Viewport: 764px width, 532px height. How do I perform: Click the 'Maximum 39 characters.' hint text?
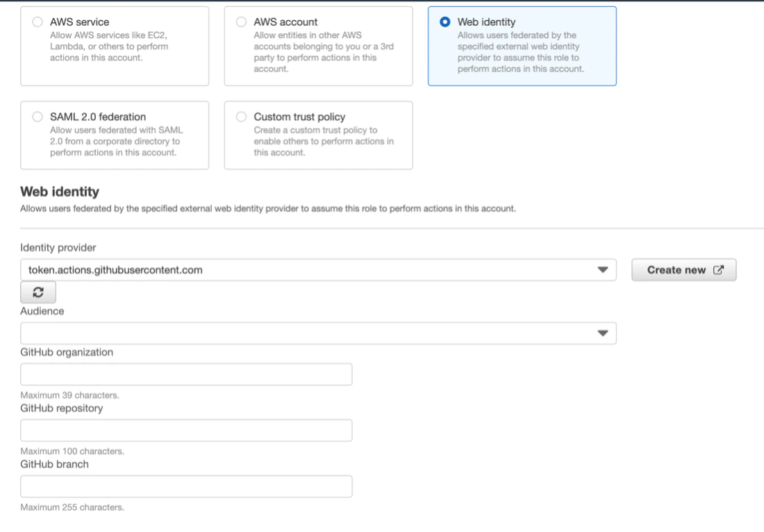pos(69,395)
